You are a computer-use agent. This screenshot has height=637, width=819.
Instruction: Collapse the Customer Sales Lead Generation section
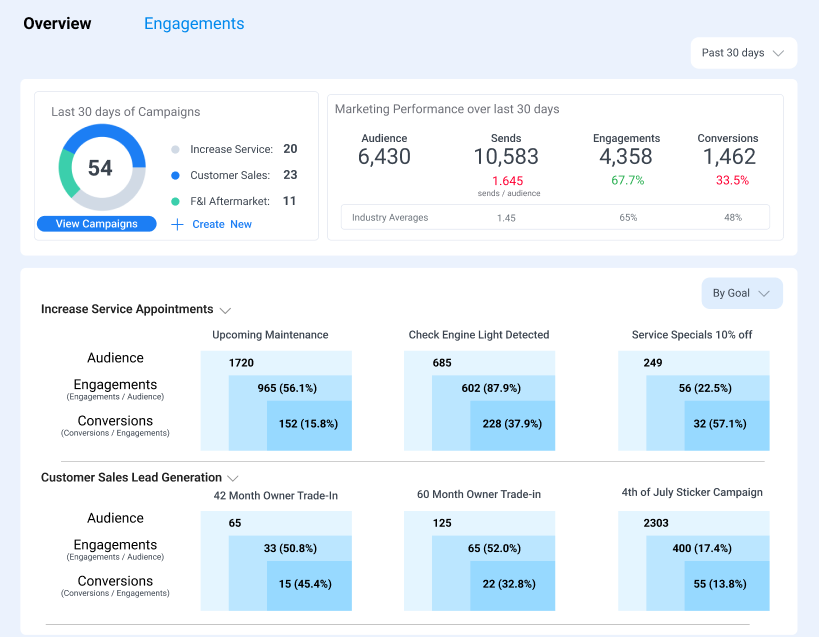coord(233,478)
